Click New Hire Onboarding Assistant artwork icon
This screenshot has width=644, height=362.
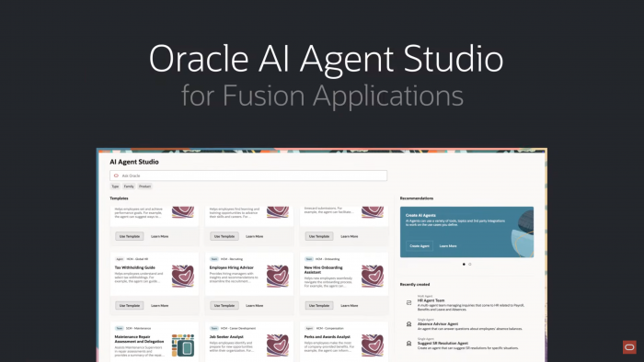(373, 276)
